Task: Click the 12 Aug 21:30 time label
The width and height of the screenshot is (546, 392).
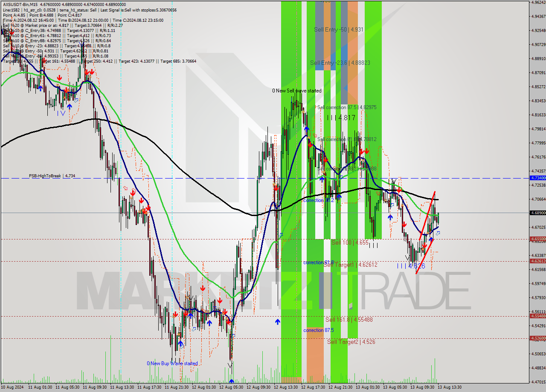Action: tap(340, 387)
